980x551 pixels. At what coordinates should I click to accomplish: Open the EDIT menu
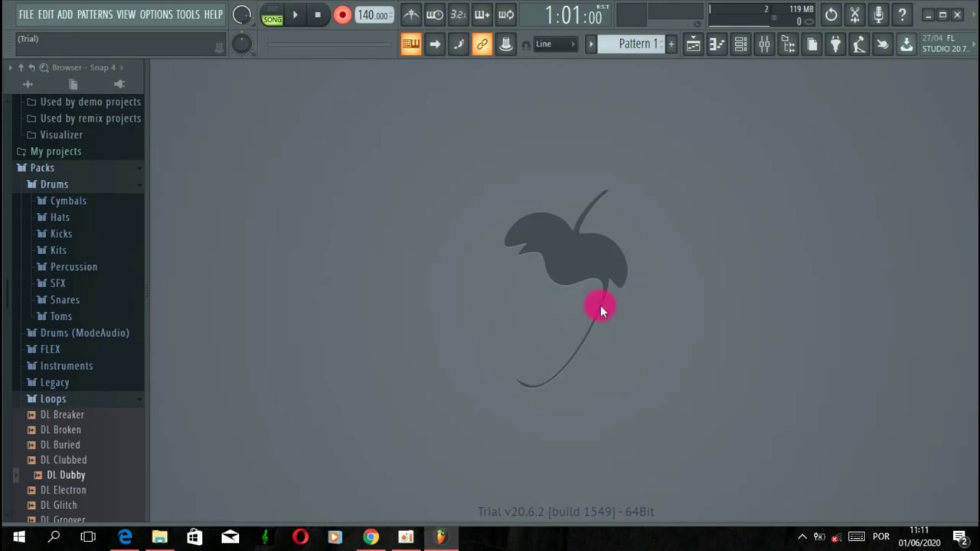pos(46,15)
